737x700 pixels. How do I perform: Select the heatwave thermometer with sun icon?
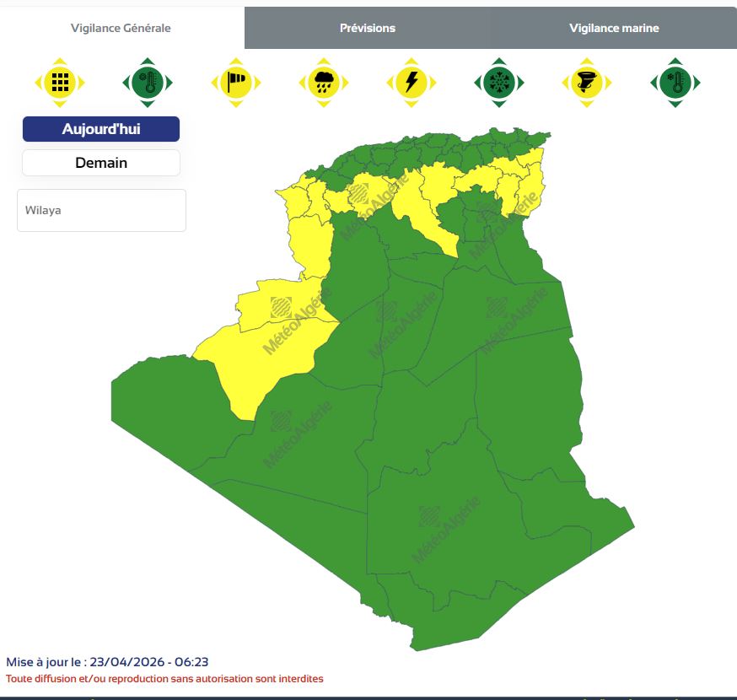tap(148, 82)
